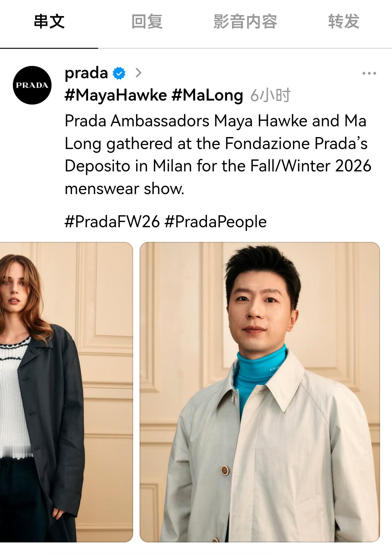View the Maya Hawke photo
392x555 pixels.
[66, 392]
